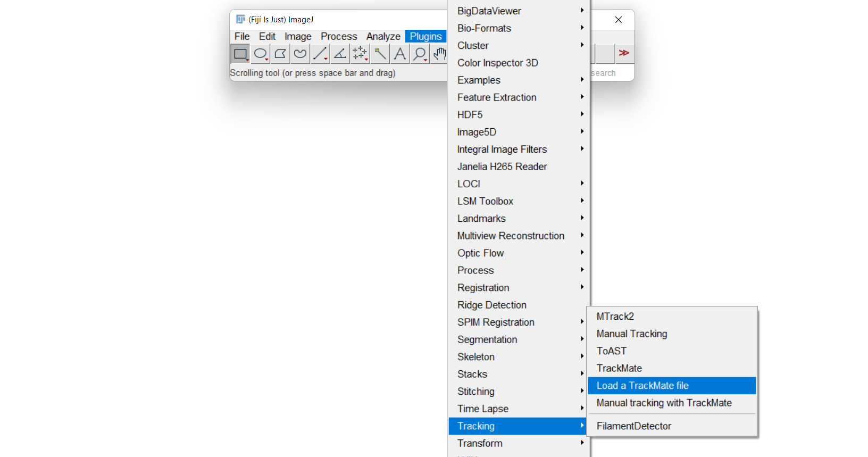Expand the Feature Extraction submenu
The width and height of the screenshot is (868, 457).
point(519,97)
